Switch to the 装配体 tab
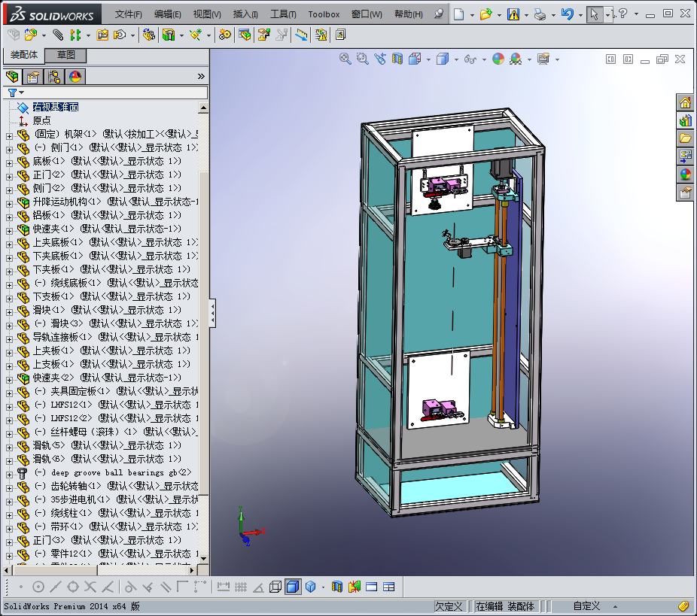The height and width of the screenshot is (616, 697). tap(24, 55)
